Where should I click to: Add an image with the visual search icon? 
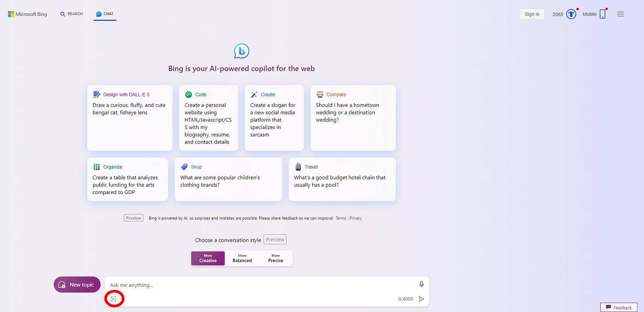click(113, 299)
